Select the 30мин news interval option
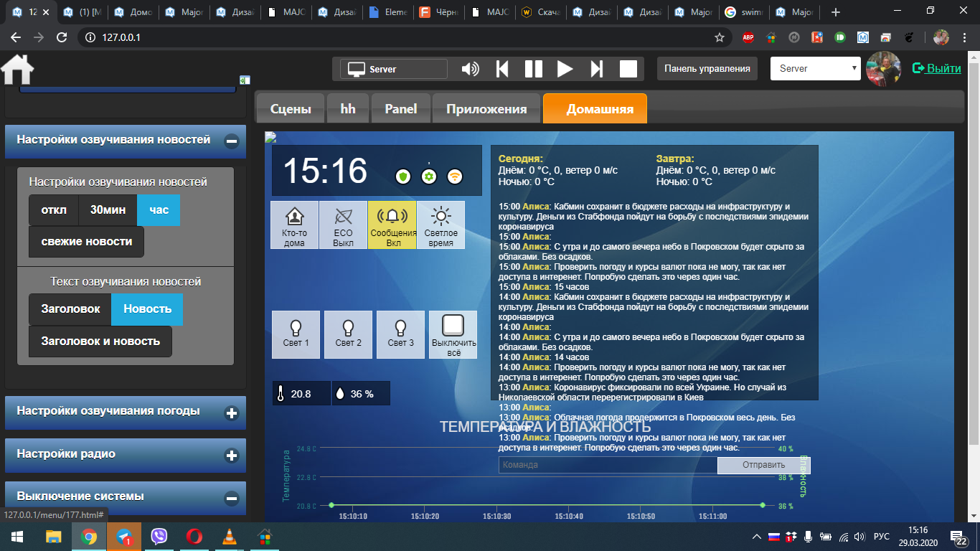The height and width of the screenshot is (551, 980). click(x=108, y=210)
